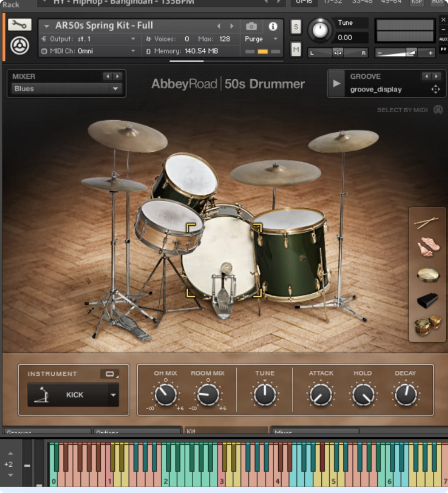Select the tambourine percussion icon
The image size is (448, 493).
[428, 275]
